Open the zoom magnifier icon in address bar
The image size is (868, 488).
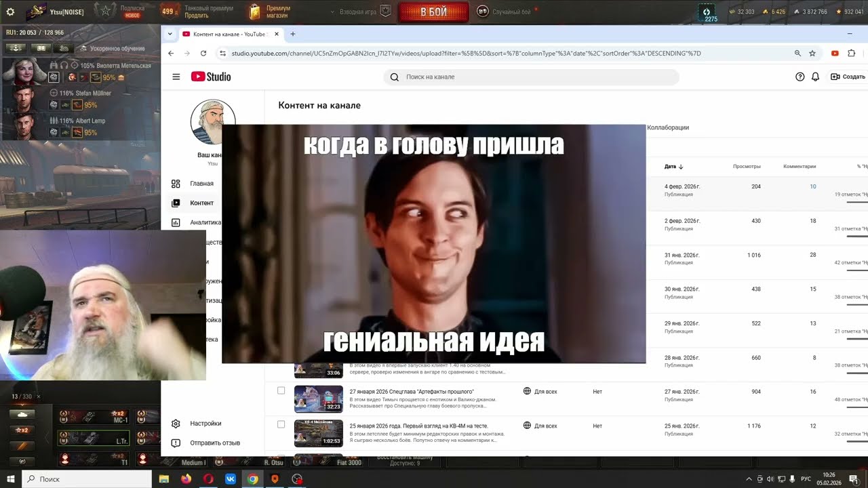[x=797, y=53]
